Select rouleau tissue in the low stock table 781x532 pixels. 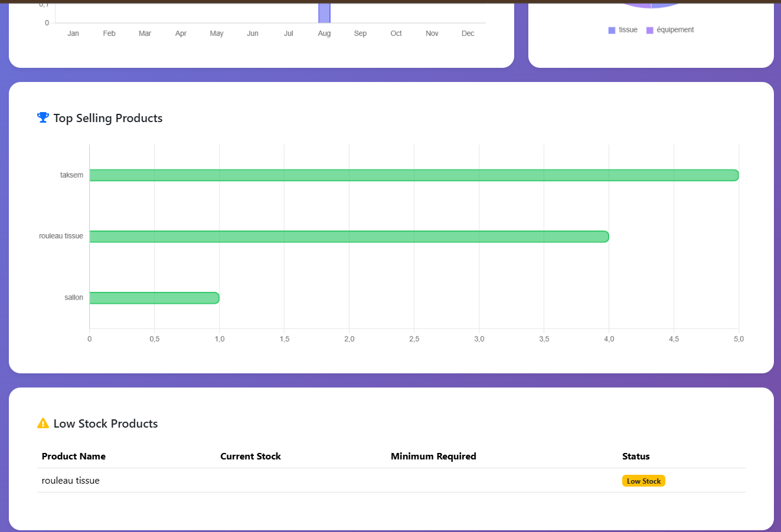coord(71,480)
